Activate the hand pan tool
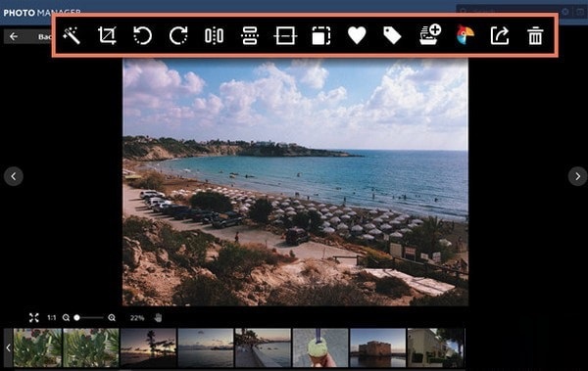588x371 pixels. pos(158,318)
